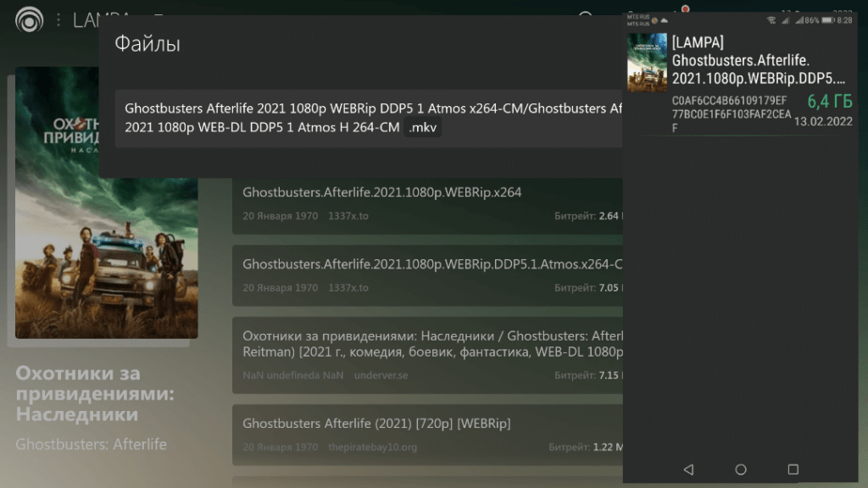Image resolution: width=868 pixels, height=488 pixels.
Task: Click the LAMPA logo icon
Action: point(30,20)
